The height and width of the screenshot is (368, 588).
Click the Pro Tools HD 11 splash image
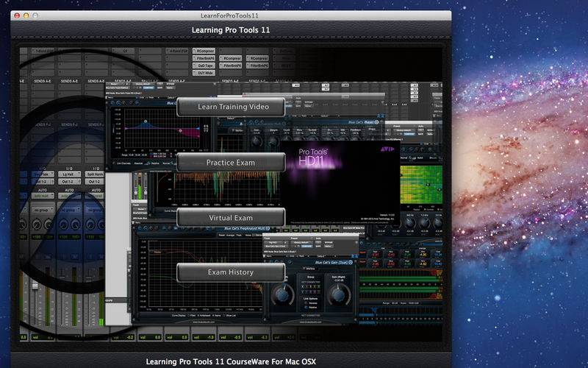pos(341,183)
